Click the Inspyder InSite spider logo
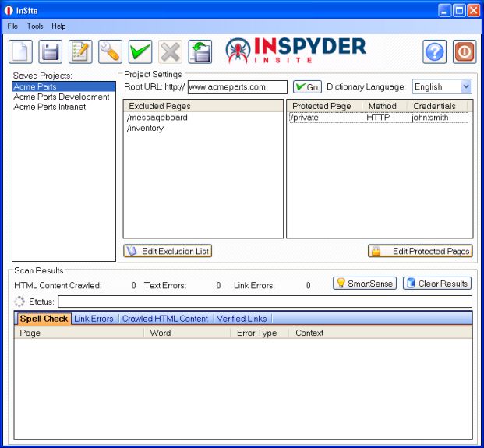 pyautogui.click(x=295, y=51)
